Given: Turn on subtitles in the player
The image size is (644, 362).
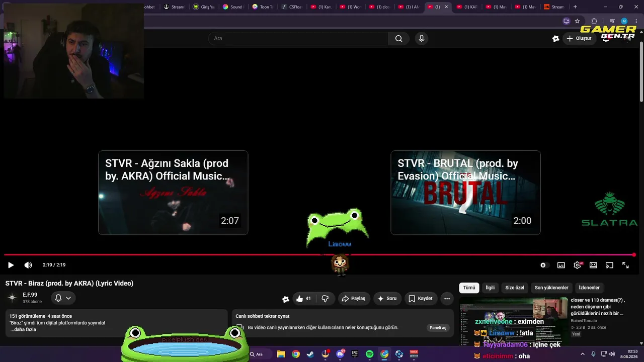Looking at the screenshot, I should 561,265.
